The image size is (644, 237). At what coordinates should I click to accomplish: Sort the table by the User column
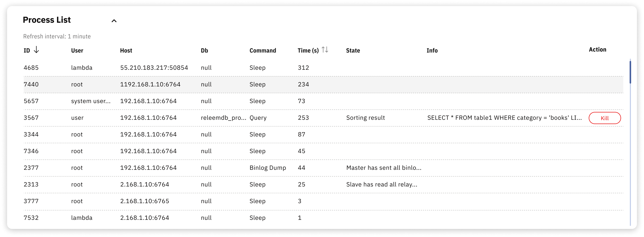click(77, 51)
